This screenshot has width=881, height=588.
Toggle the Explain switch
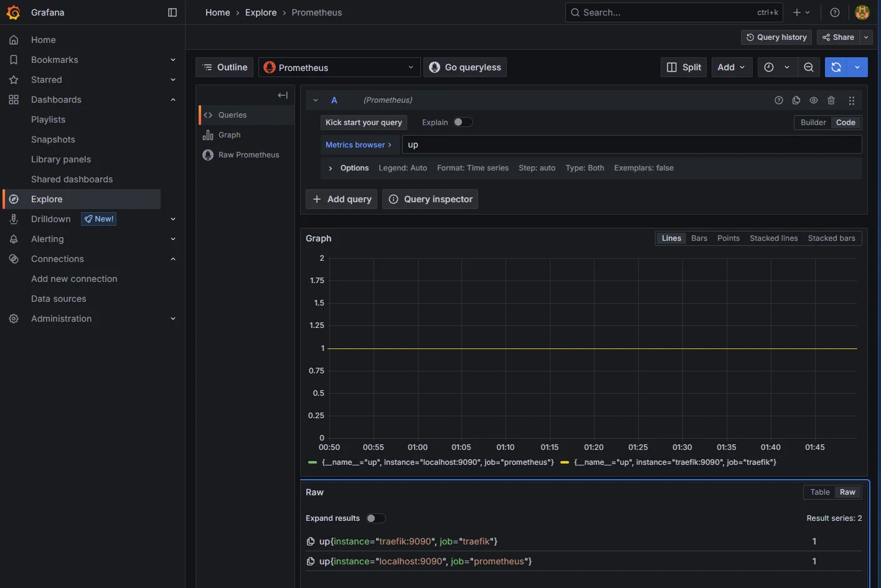463,122
